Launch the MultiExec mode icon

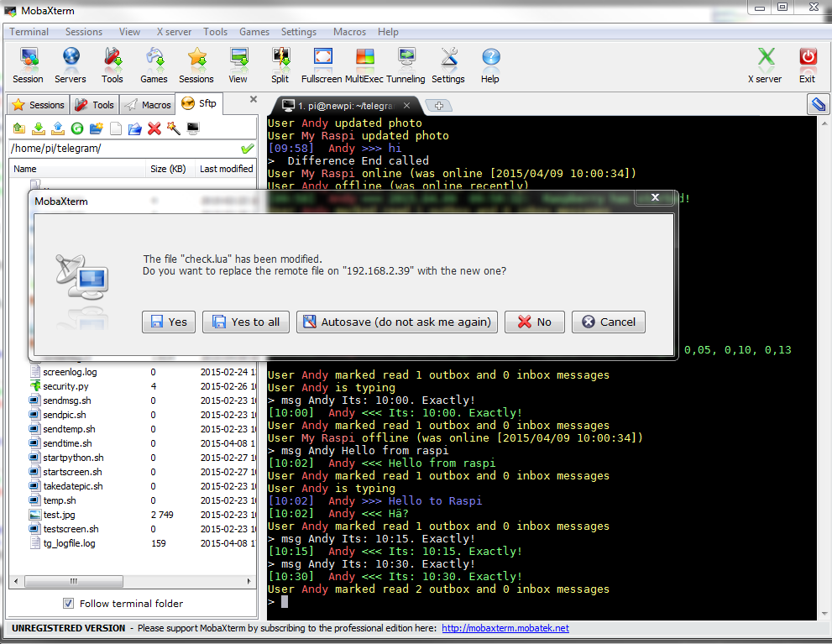click(364, 65)
